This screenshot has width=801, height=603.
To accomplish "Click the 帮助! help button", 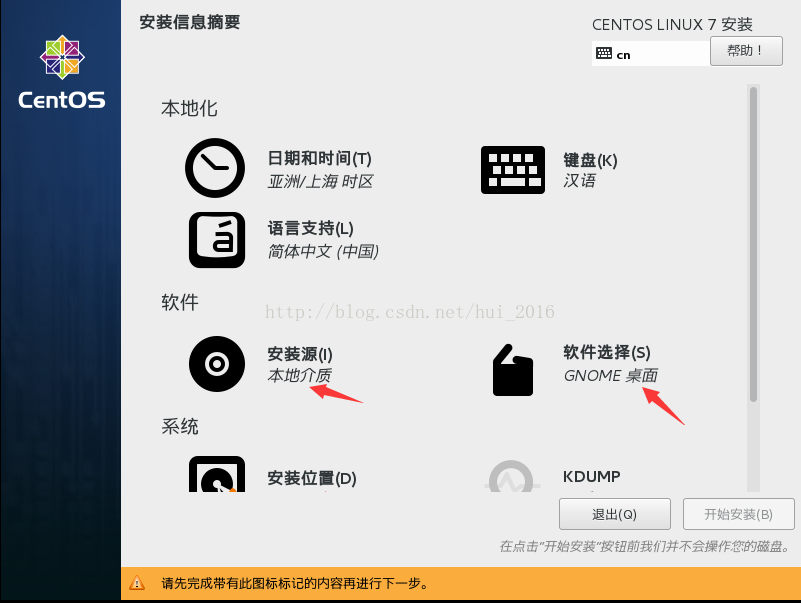I will [746, 51].
